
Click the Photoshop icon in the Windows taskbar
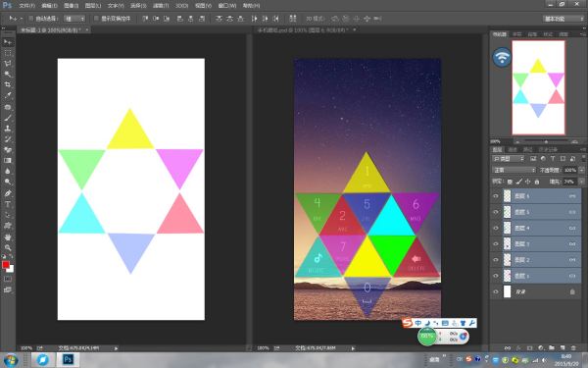tap(68, 359)
